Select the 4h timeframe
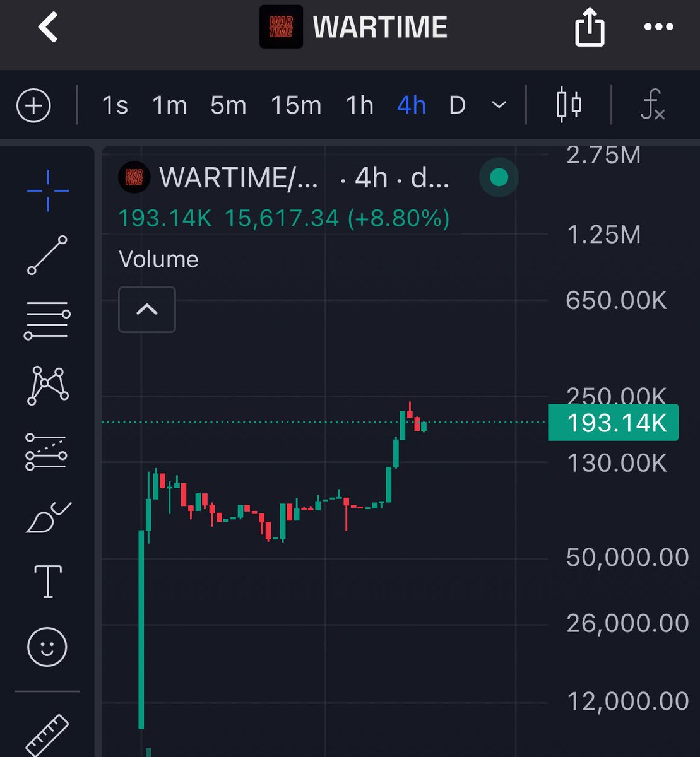This screenshot has height=757, width=700. [412, 105]
